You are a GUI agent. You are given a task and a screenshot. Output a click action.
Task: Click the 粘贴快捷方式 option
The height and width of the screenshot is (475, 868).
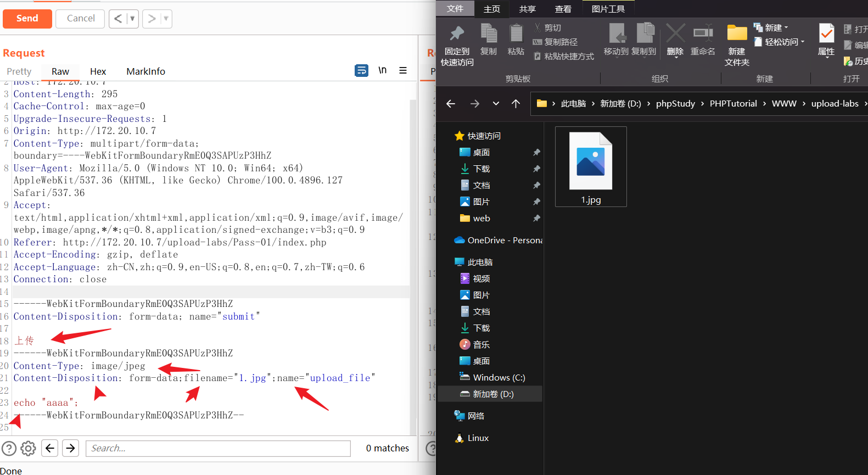(564, 57)
